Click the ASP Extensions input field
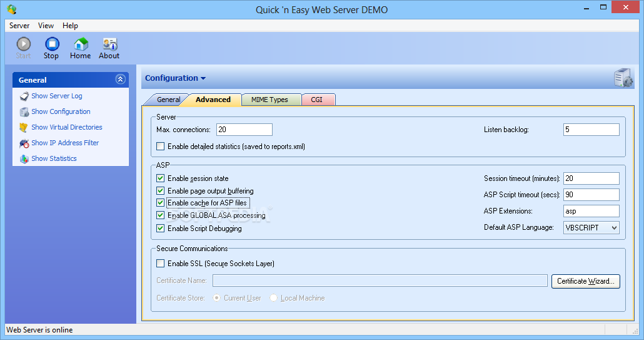The height and width of the screenshot is (340, 644). coord(591,211)
